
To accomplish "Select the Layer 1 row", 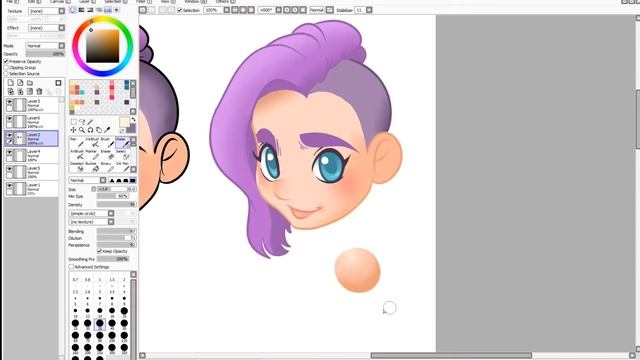I will pyautogui.click(x=32, y=189).
